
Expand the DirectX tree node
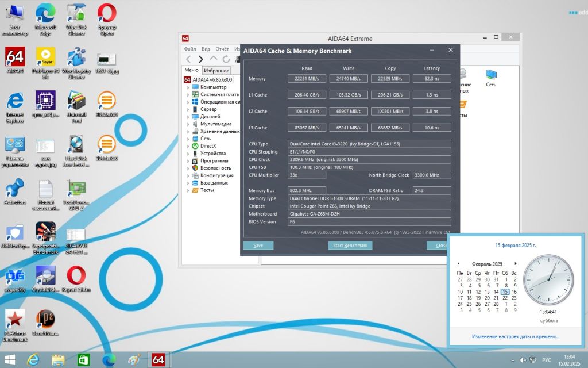(188, 146)
